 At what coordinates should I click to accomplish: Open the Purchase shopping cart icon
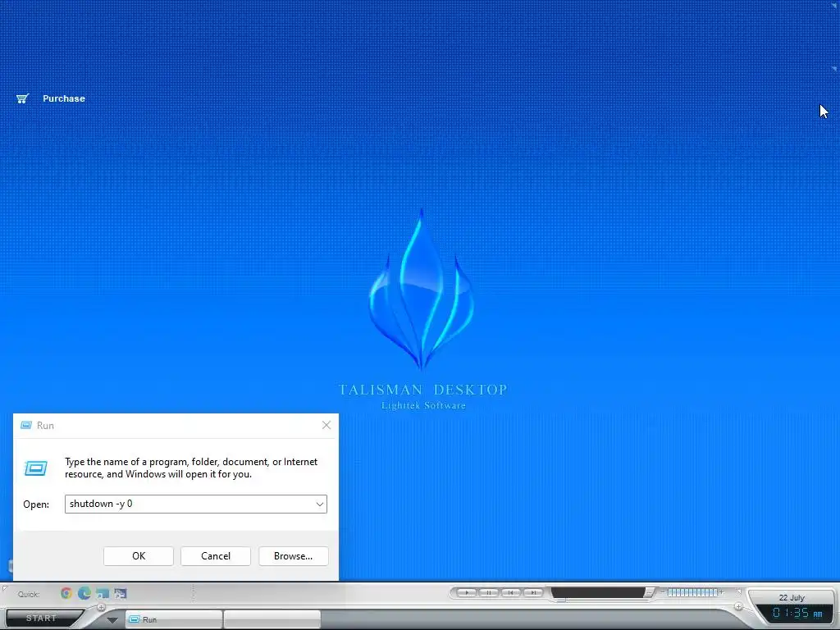(22, 98)
